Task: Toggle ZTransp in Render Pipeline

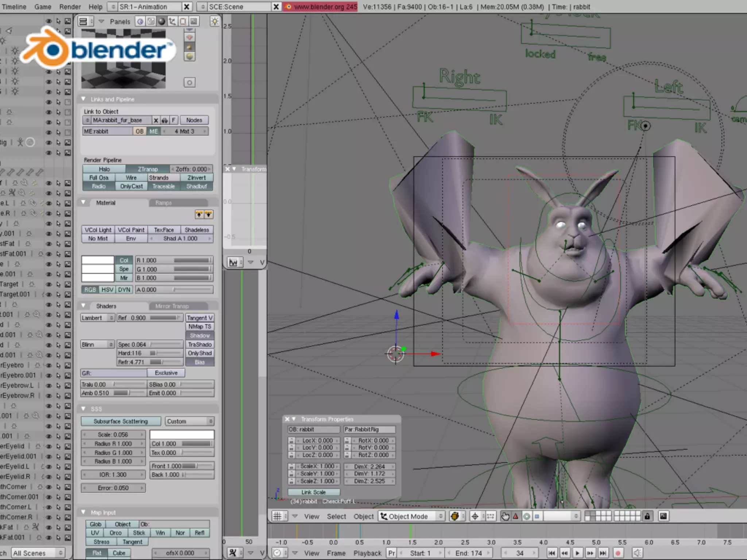Action: point(148,169)
